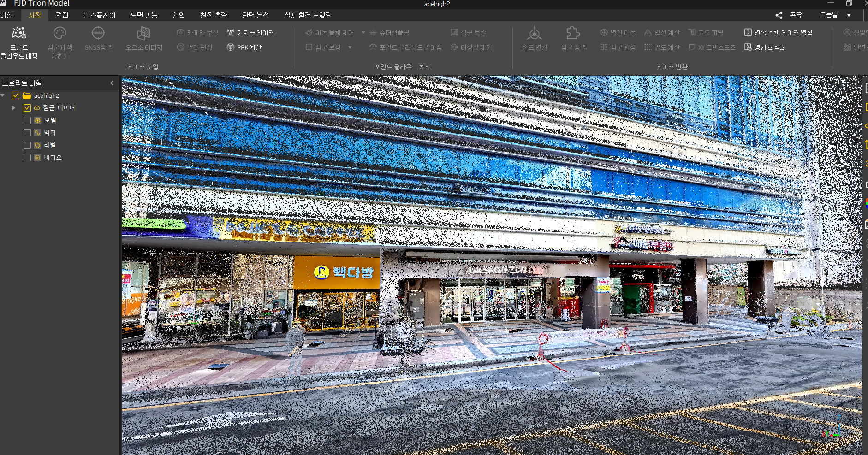Select the 포인트 클라우드 얇아짐 tool
The height and width of the screenshot is (455, 868).
tap(405, 47)
